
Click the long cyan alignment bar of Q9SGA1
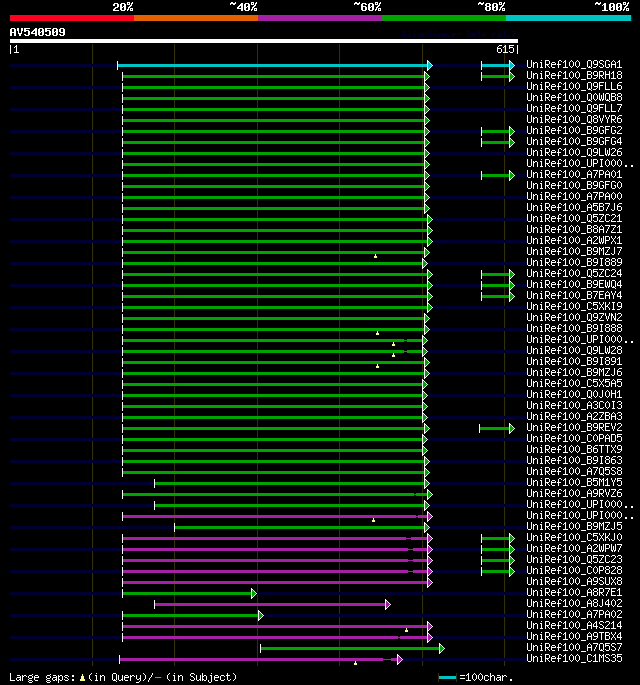coord(275,66)
